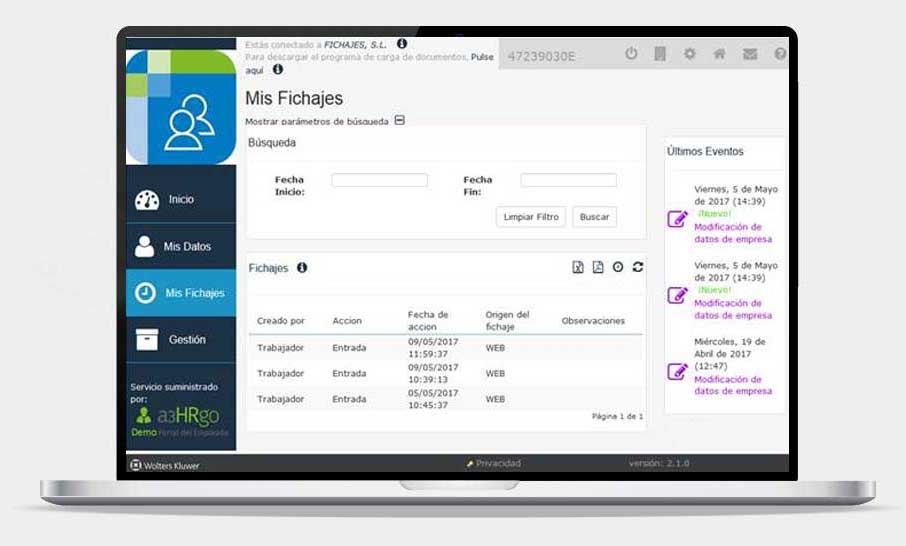
Task: Open the envelope messages icon
Action: (749, 54)
